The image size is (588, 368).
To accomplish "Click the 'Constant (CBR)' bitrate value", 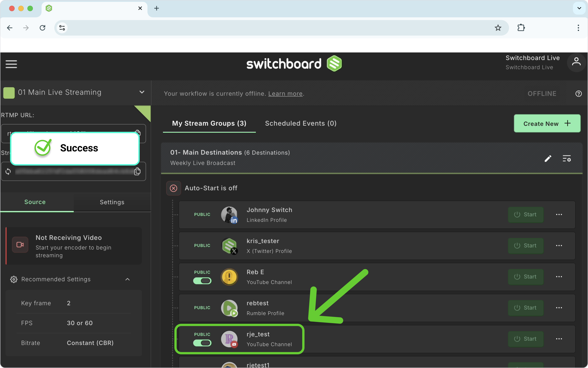I will (90, 343).
